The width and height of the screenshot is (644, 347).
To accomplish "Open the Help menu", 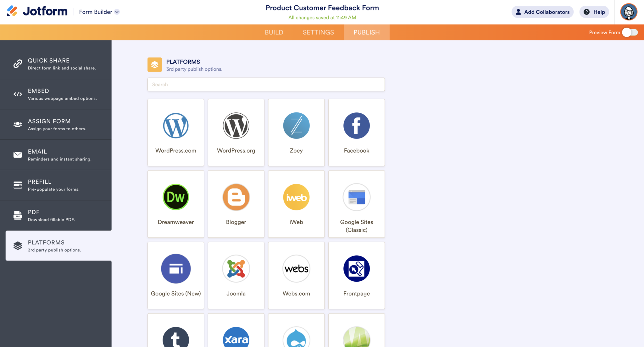I will [x=594, y=12].
